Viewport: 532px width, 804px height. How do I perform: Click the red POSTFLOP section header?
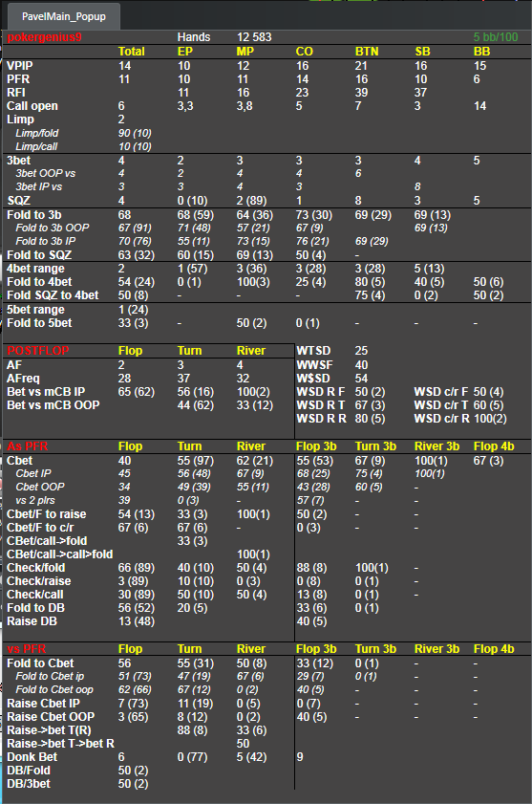[x=38, y=351]
